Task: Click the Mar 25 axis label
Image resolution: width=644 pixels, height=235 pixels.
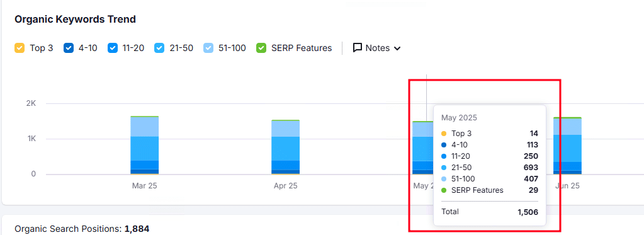Action: (x=145, y=186)
